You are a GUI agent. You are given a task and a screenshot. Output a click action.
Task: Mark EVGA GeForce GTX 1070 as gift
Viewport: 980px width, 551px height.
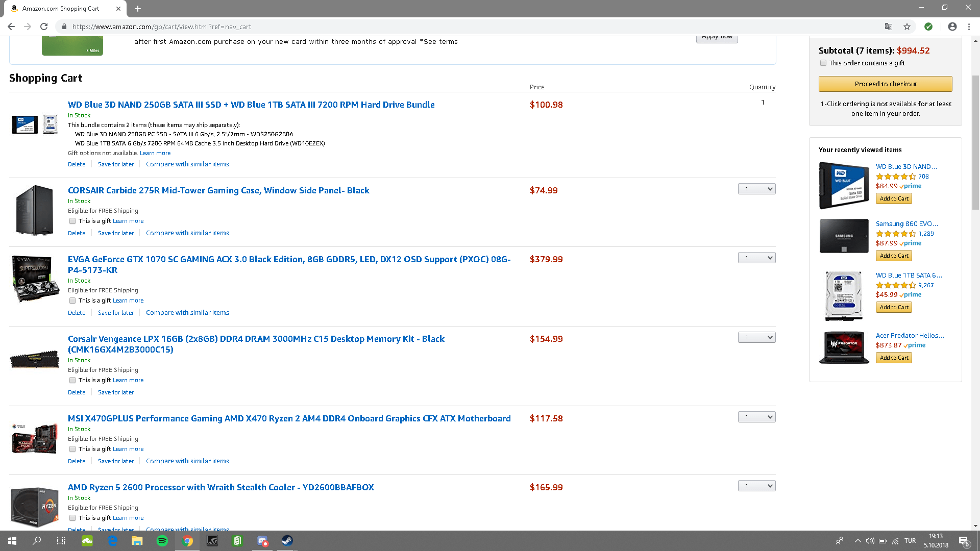(72, 300)
